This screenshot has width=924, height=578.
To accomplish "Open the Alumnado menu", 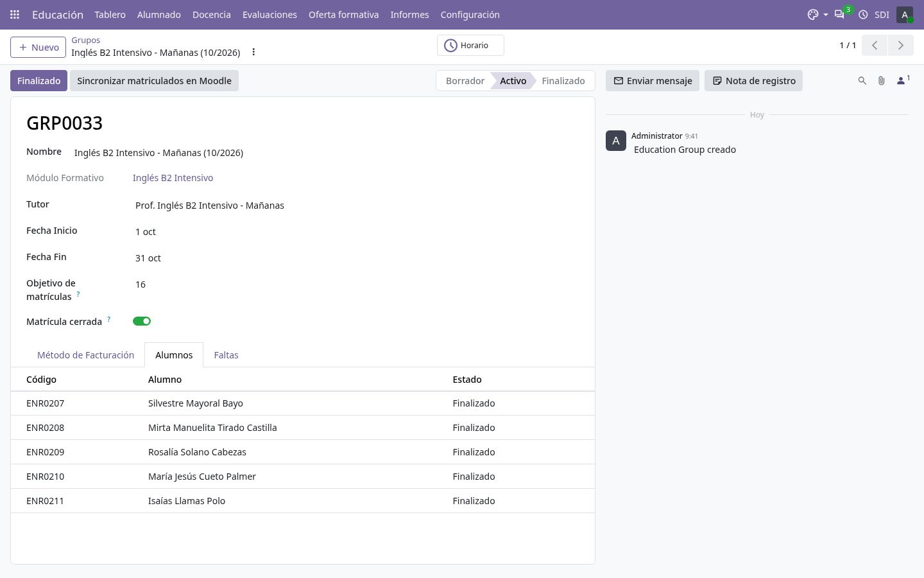I will 158,14.
